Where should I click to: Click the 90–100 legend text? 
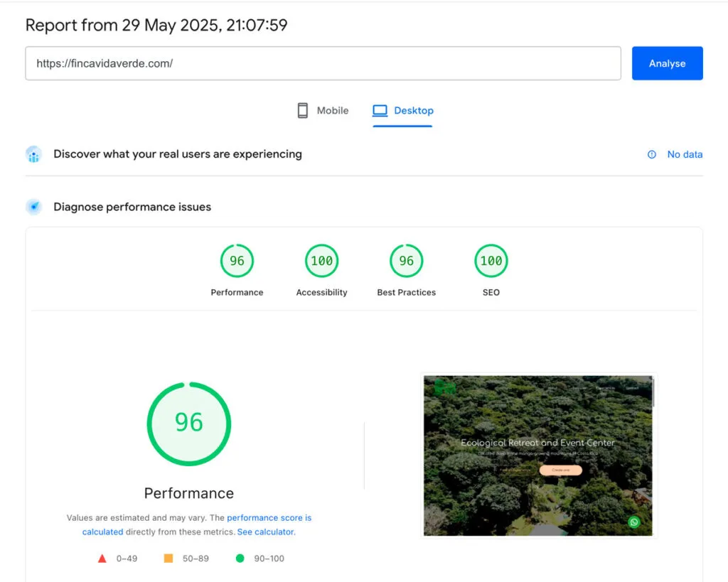[x=269, y=559]
